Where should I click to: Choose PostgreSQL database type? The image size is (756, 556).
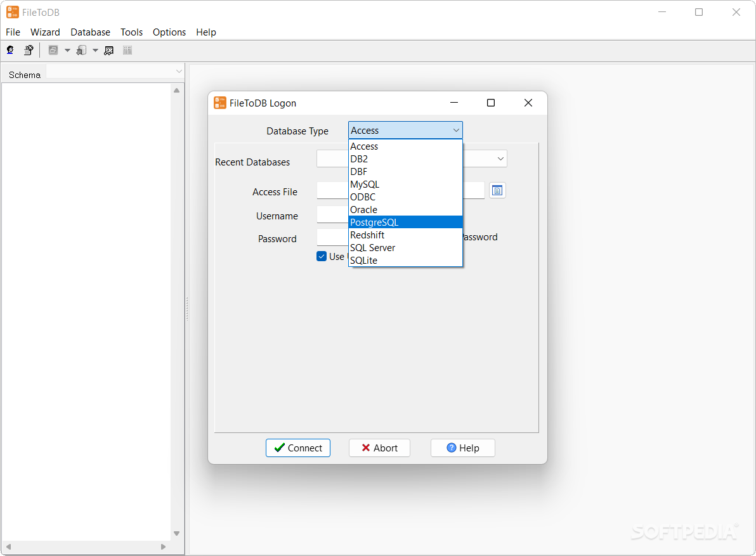pos(405,222)
